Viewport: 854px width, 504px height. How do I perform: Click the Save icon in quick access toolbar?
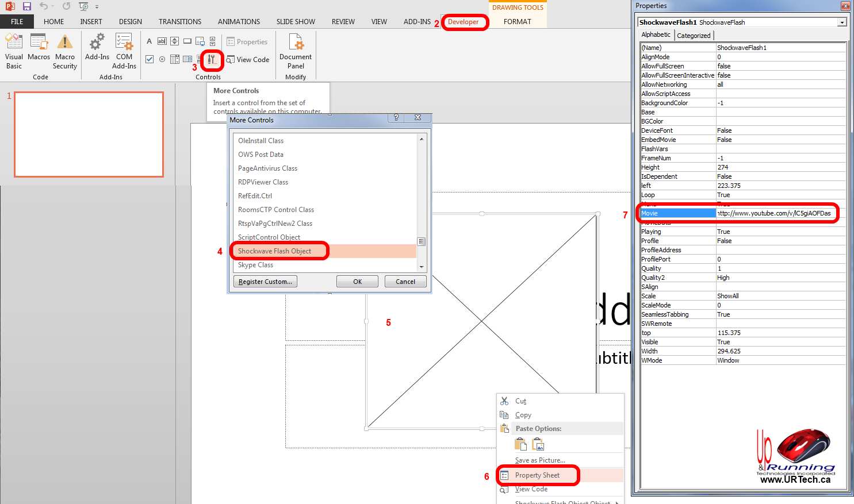pos(27,6)
